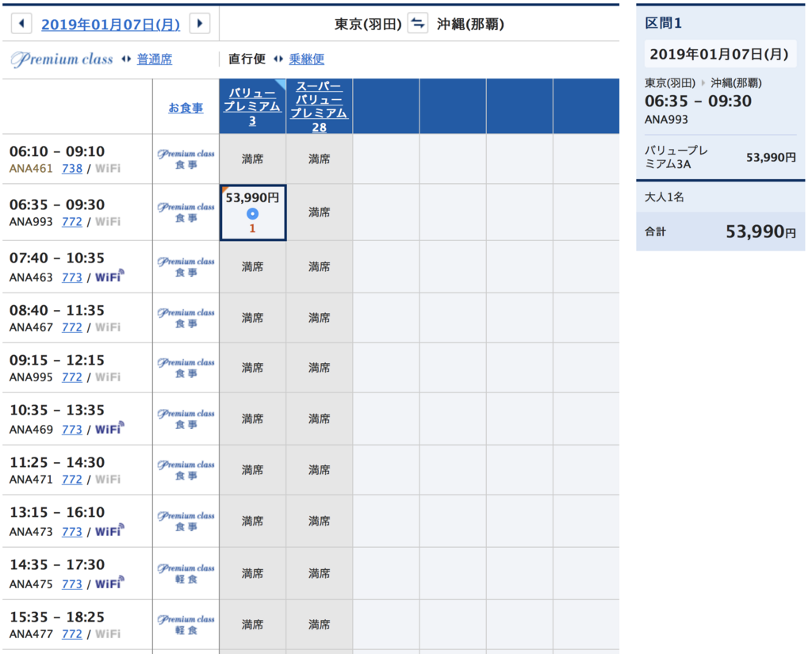Image resolution: width=812 pixels, height=654 pixels.
Task: Open aircraft 772 link for ANA471
Action: pyautogui.click(x=72, y=480)
